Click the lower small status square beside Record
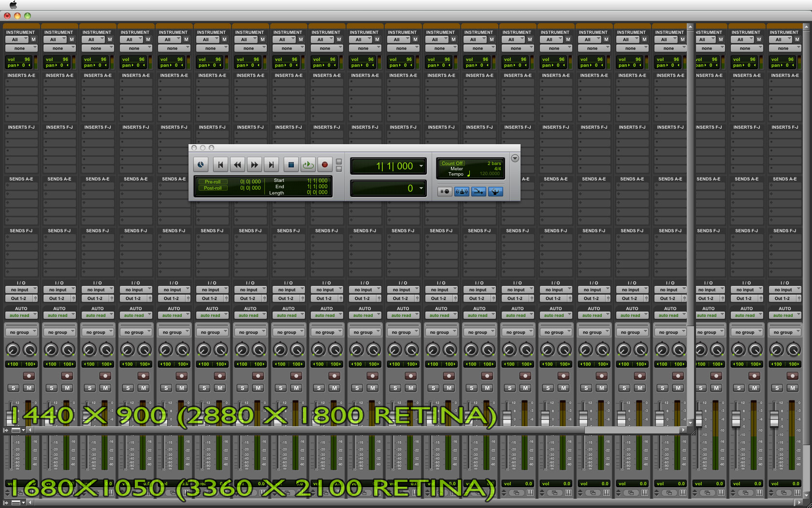 tap(339, 169)
